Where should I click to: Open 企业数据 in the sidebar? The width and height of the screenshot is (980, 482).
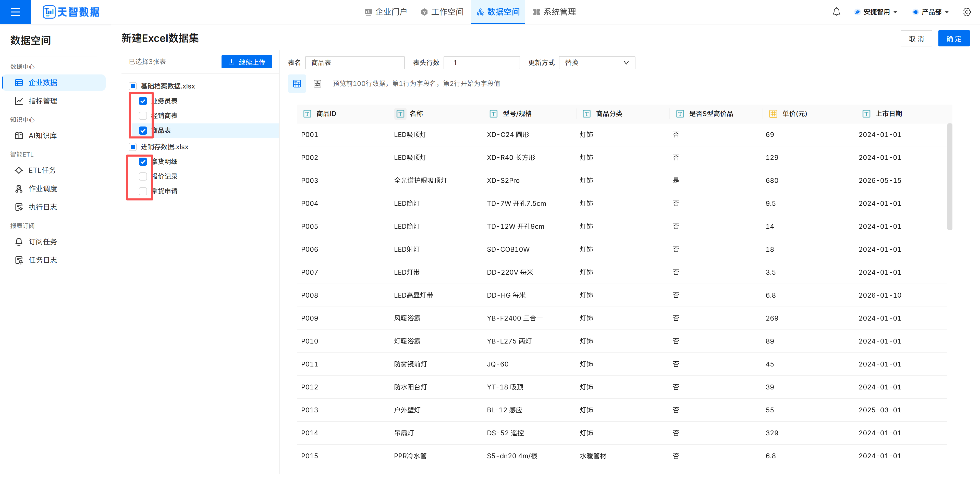[54, 82]
